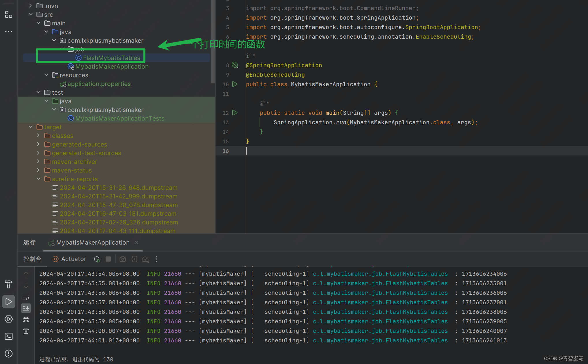This screenshot has width=588, height=364.
Task: Select the MybatisMakerApplication run tab
Action: [93, 243]
